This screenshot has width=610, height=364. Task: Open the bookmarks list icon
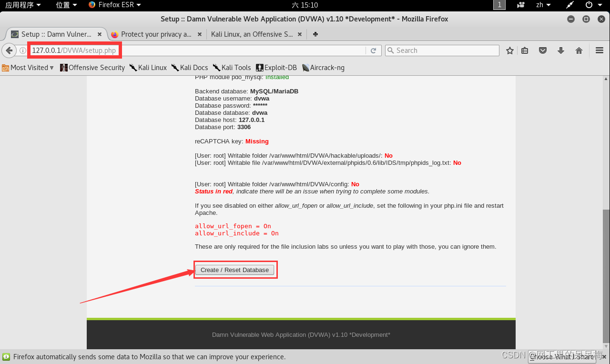pyautogui.click(x=525, y=51)
